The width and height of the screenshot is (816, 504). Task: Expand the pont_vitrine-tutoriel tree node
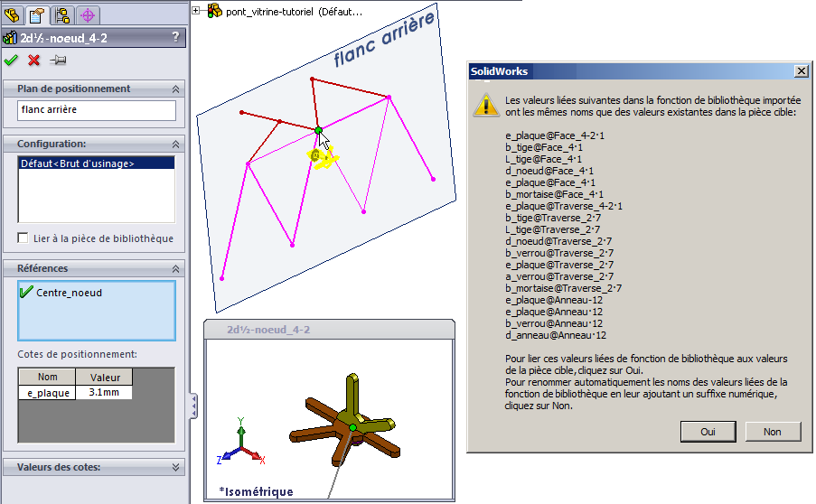tap(196, 10)
